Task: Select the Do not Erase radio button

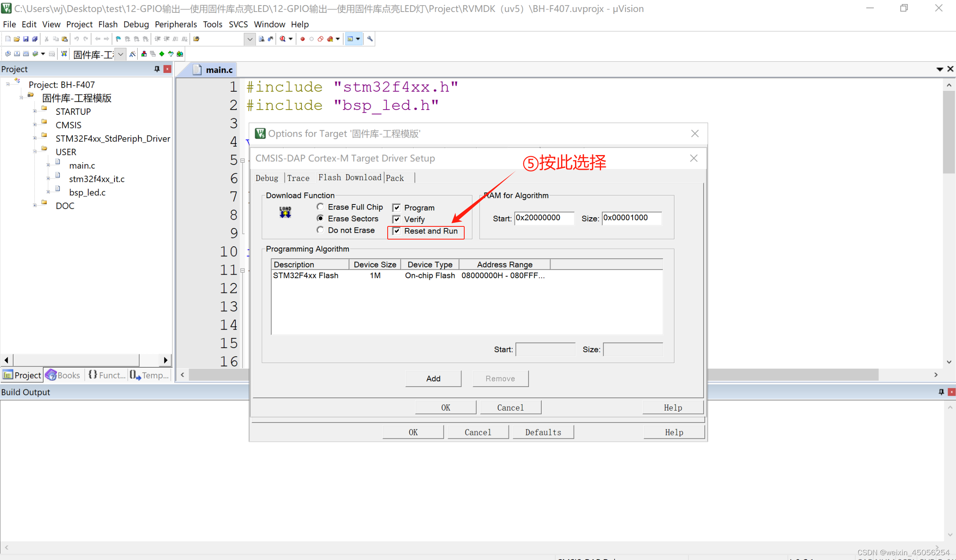Action: (x=320, y=230)
